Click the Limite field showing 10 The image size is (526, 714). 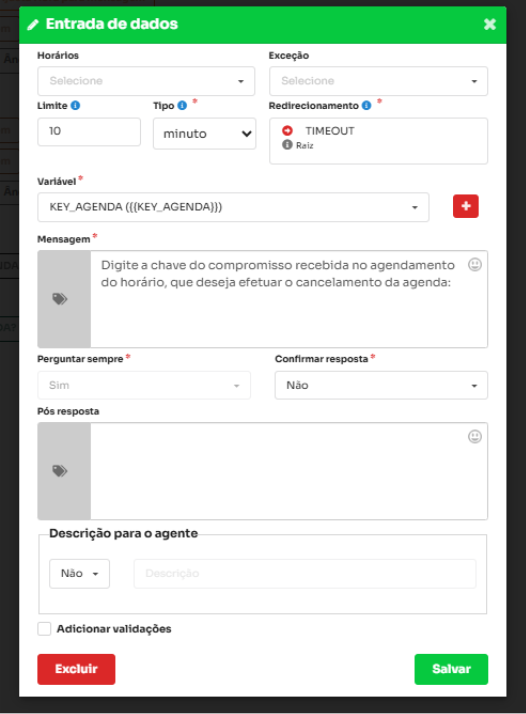tap(89, 132)
